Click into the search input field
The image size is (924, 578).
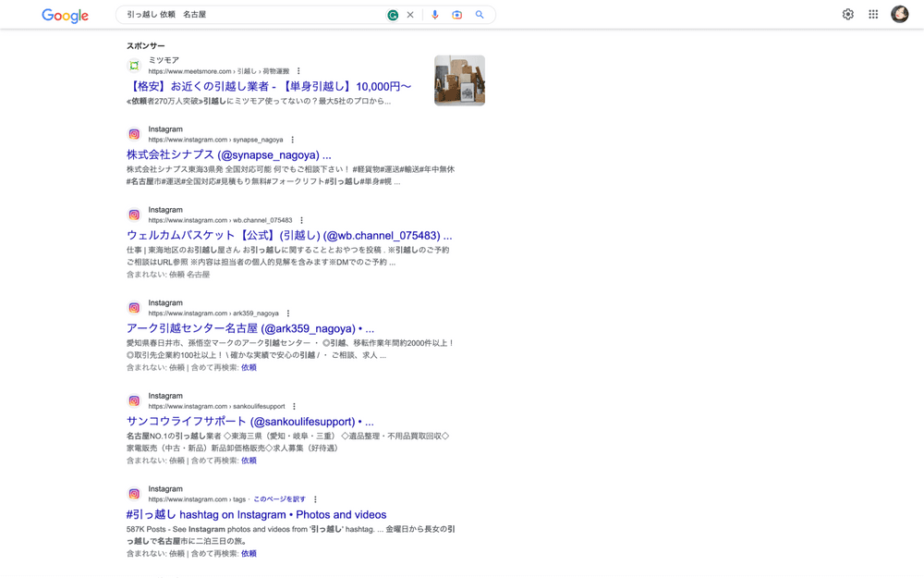pos(249,15)
